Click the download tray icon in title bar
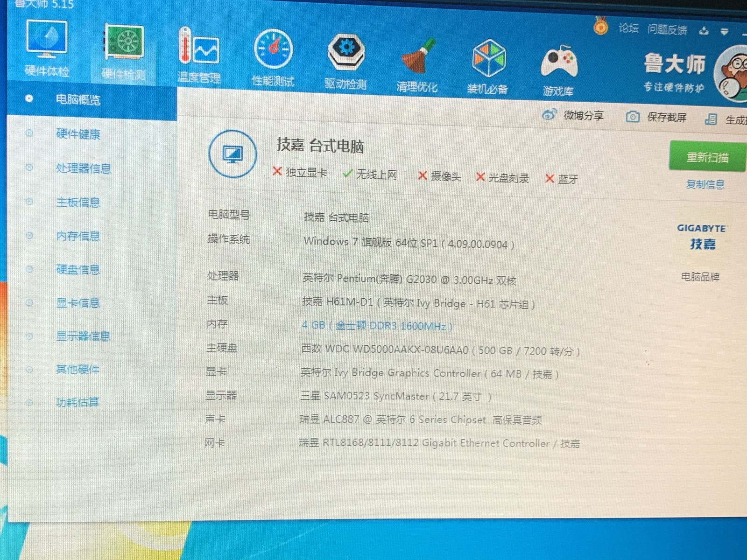The image size is (747, 560). point(704,31)
